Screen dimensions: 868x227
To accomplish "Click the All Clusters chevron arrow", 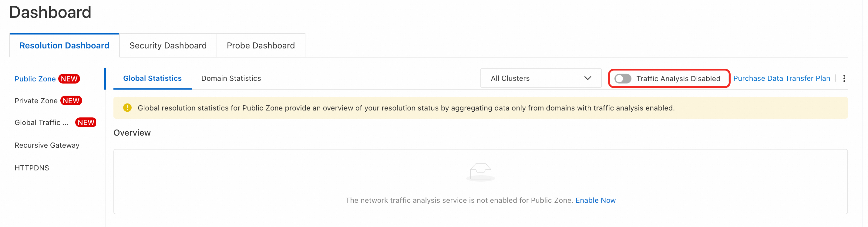I will pos(587,78).
